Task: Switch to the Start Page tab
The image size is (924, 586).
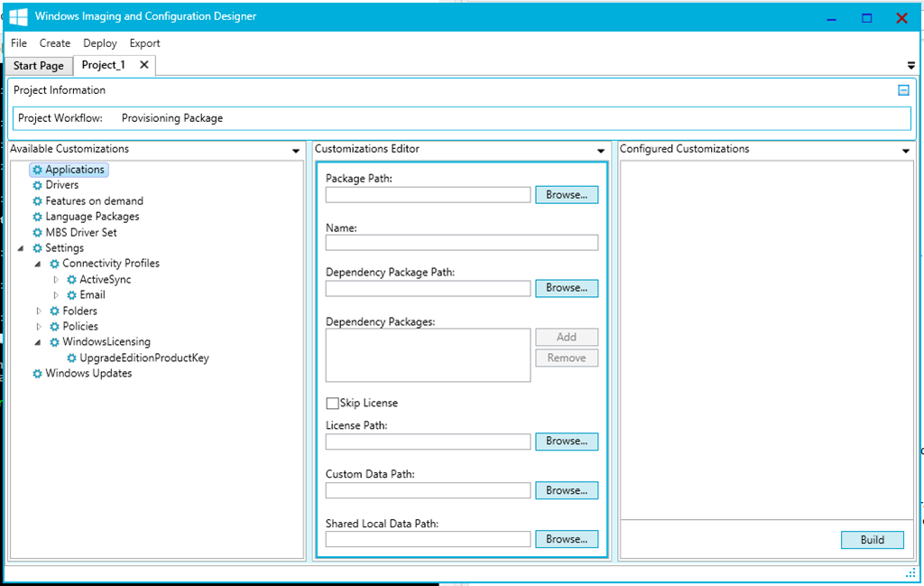Action: (38, 66)
